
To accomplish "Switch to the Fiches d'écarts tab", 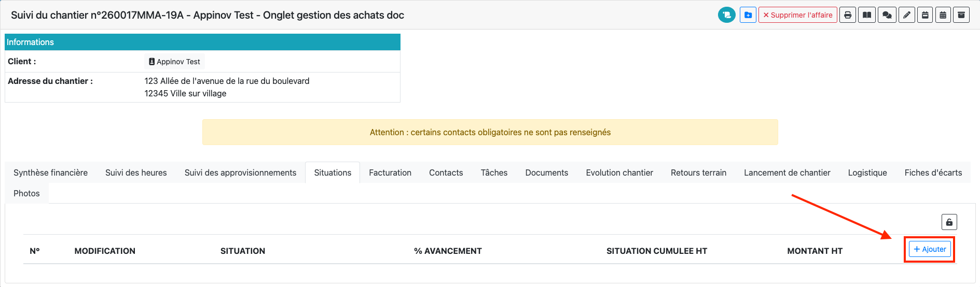I will pyautogui.click(x=933, y=173).
